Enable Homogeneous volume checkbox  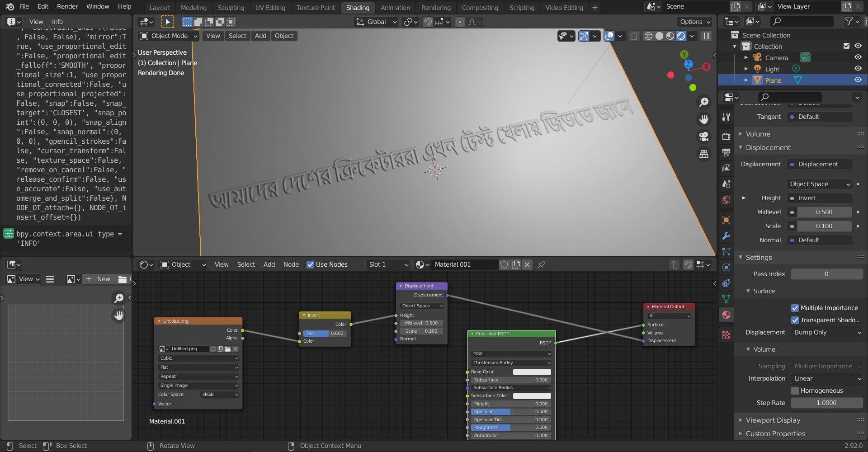coord(795,391)
